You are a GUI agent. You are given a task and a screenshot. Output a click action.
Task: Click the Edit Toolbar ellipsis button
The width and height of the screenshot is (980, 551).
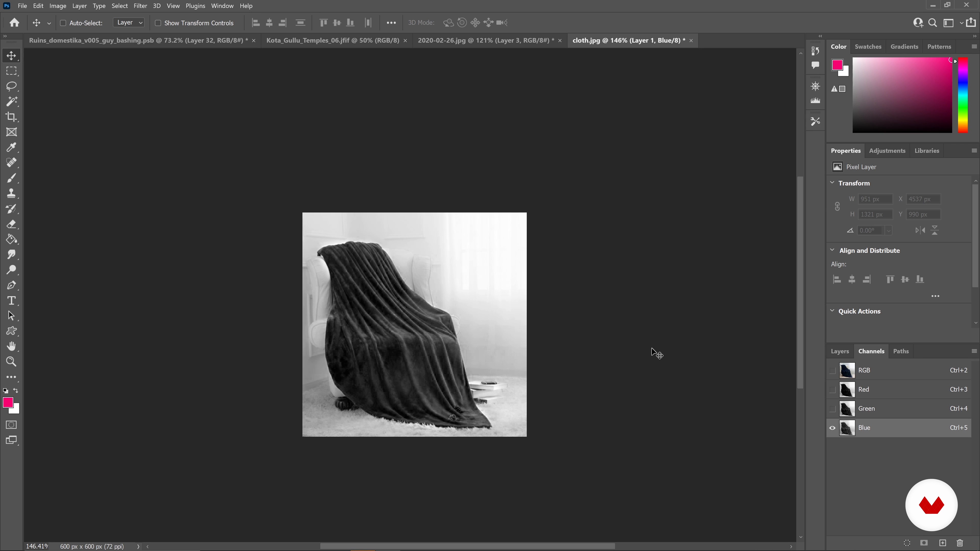point(11,377)
